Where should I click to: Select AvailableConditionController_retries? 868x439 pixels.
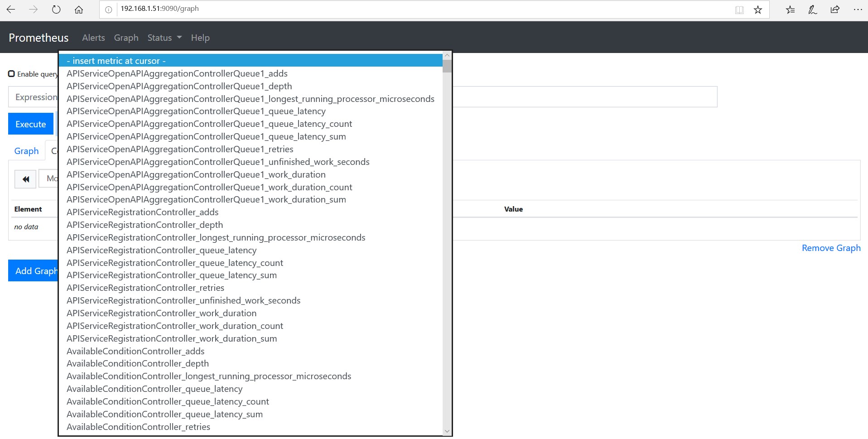coord(251,427)
